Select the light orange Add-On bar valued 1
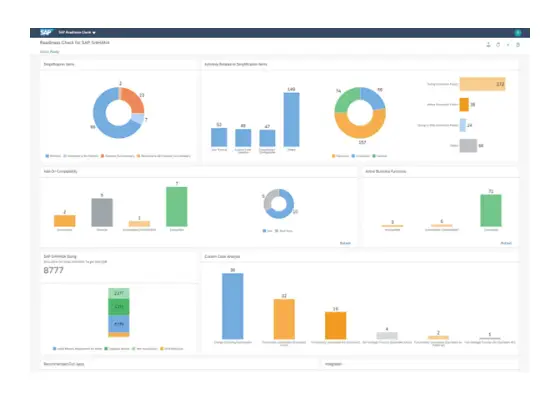Image resolution: width=560 pixels, height=400 pixels. click(x=139, y=224)
